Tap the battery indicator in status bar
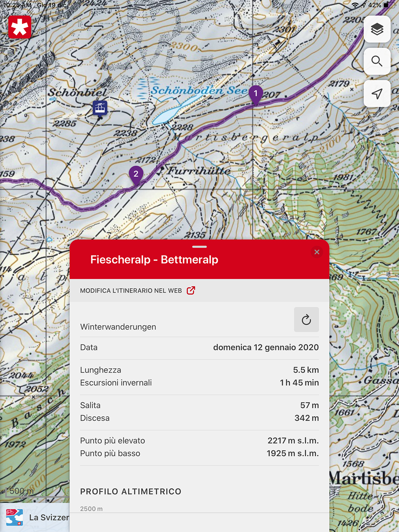This screenshot has height=532, width=399. 389,5
